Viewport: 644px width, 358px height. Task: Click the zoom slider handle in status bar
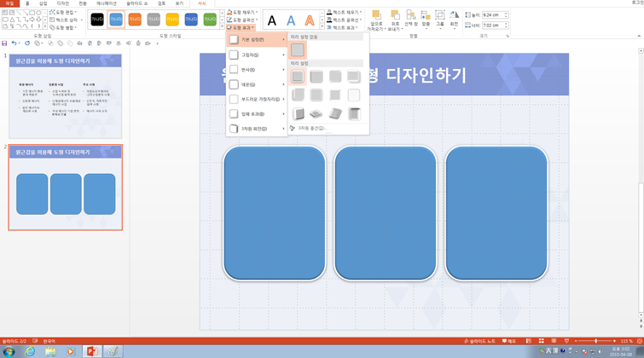(596, 341)
